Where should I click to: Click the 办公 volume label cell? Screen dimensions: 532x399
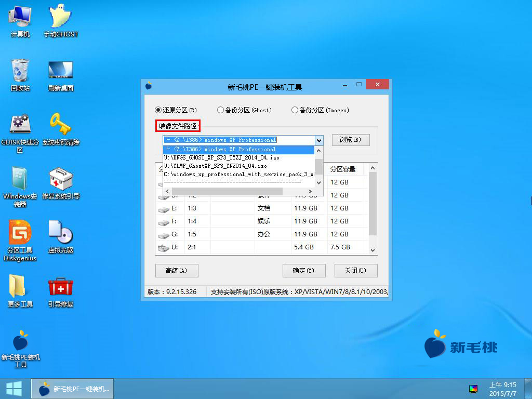(263, 234)
